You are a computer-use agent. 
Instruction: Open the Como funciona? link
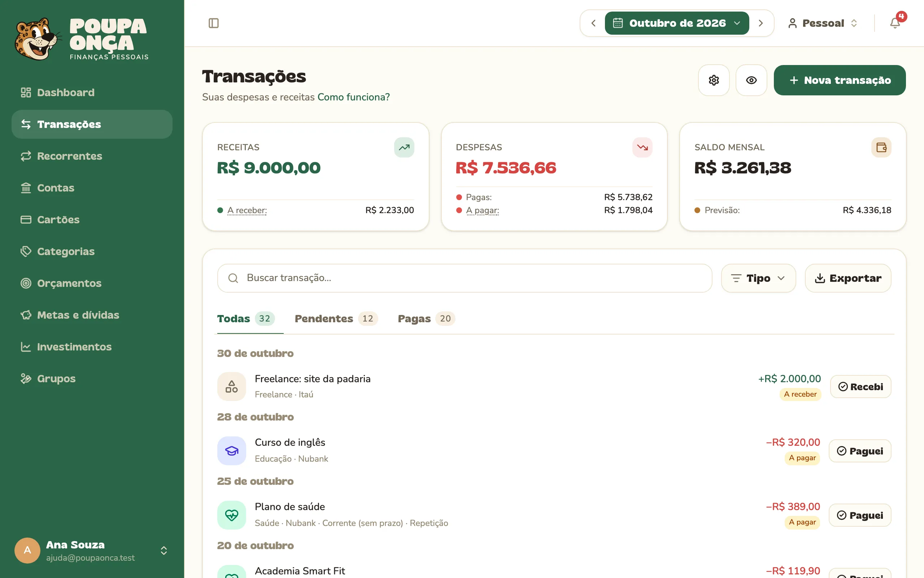354,97
